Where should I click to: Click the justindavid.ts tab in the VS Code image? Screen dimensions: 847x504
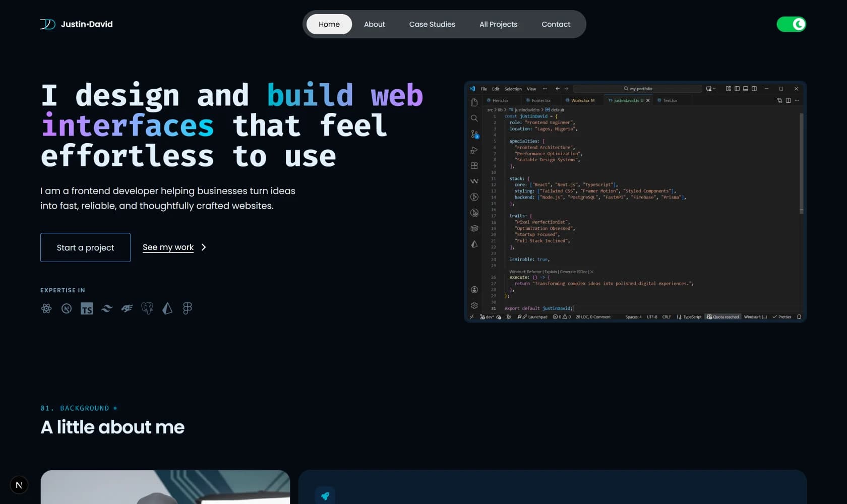click(x=628, y=100)
